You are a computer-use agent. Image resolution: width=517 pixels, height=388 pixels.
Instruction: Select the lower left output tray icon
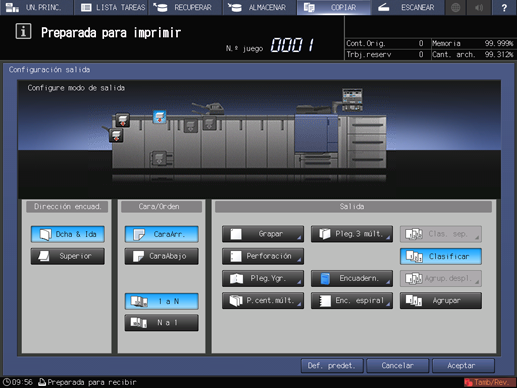point(116,136)
